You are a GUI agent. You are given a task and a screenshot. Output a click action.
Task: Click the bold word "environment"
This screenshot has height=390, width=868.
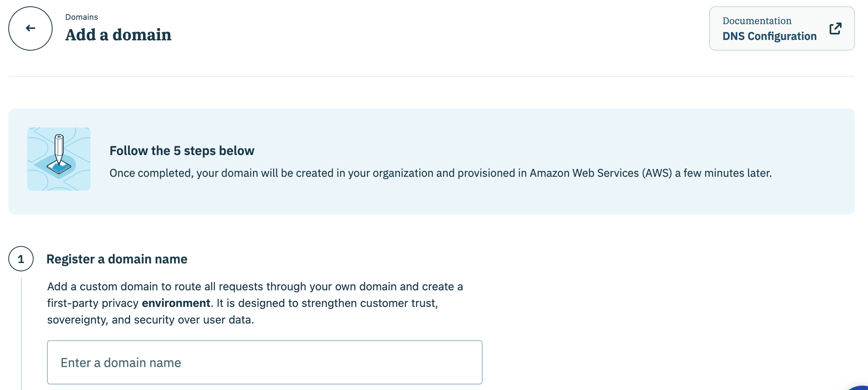click(176, 303)
